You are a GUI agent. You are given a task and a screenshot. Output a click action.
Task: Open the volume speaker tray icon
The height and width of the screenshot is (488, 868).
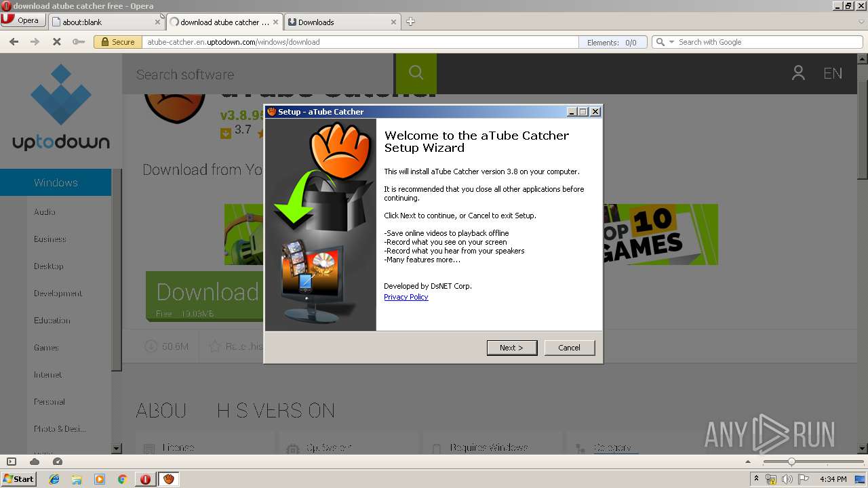(x=787, y=479)
